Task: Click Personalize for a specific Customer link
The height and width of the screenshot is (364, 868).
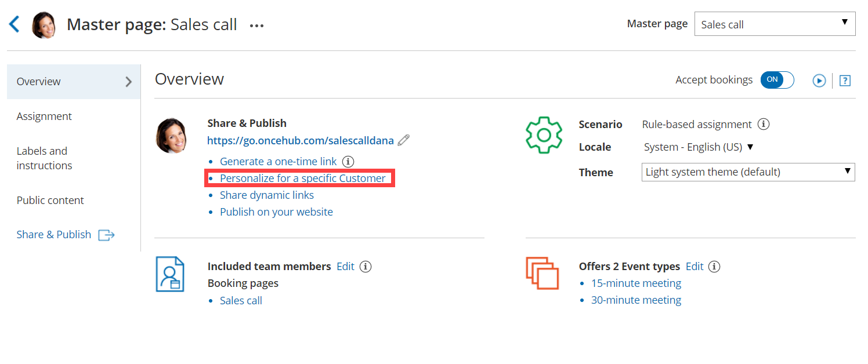Action: 302,179
